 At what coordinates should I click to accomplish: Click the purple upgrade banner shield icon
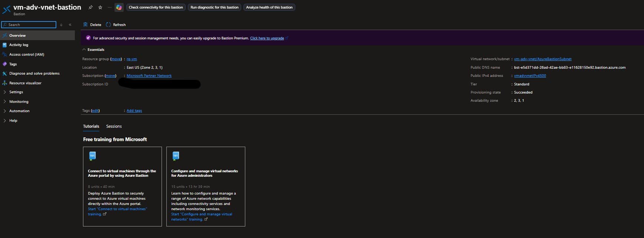88,38
